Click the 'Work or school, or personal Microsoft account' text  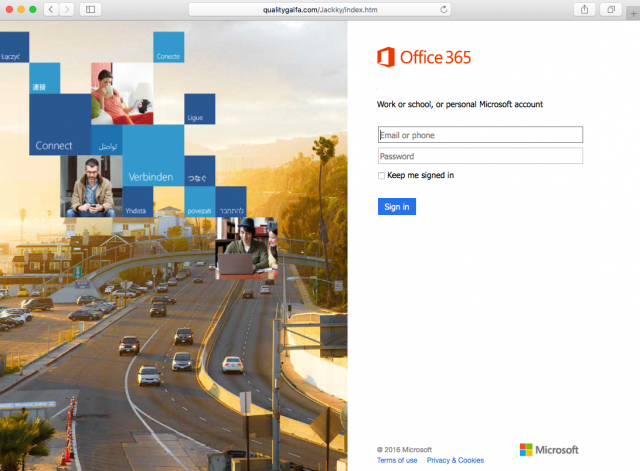click(460, 104)
